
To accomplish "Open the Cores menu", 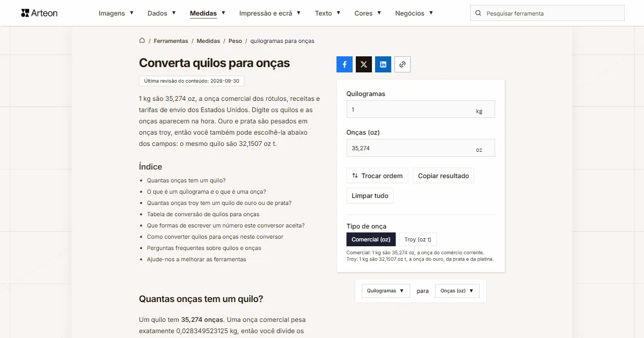I will tap(368, 13).
